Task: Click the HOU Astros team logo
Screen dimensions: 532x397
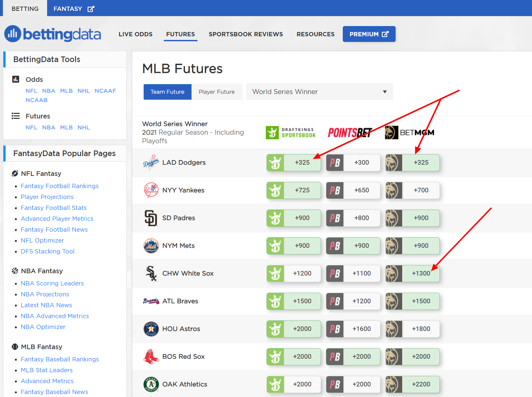Action: coord(151,329)
